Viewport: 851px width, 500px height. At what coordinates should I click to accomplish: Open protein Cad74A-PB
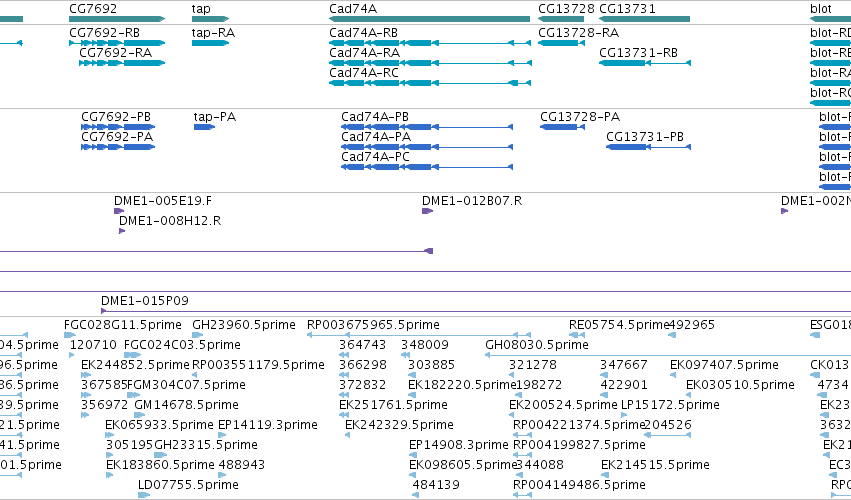[375, 117]
